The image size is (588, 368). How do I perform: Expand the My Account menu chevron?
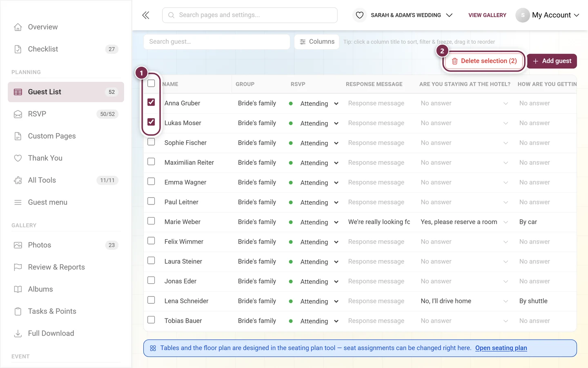[x=577, y=15]
